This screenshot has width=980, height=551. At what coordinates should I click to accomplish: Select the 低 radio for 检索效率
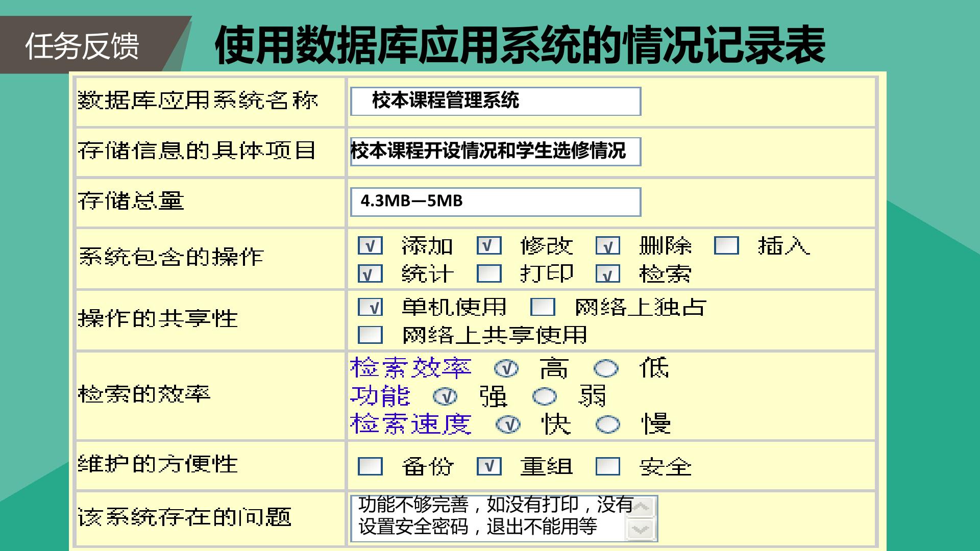606,368
